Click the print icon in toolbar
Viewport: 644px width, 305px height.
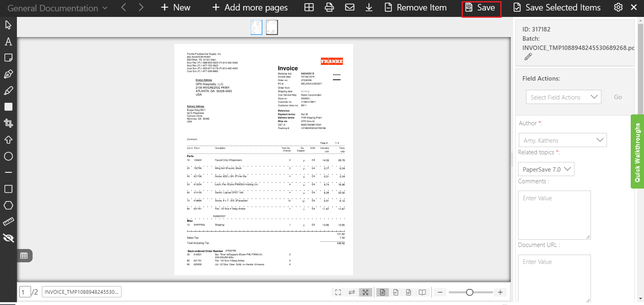pos(329,8)
